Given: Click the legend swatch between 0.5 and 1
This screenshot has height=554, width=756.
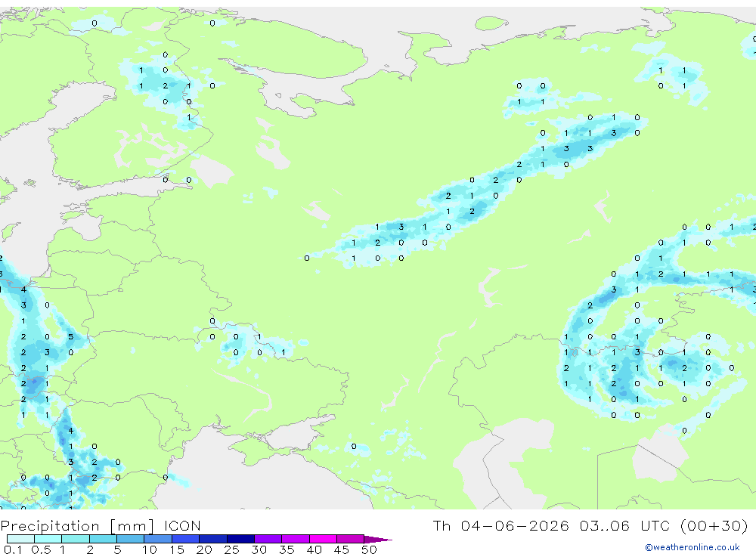Looking at the screenshot, I should coord(48,539).
